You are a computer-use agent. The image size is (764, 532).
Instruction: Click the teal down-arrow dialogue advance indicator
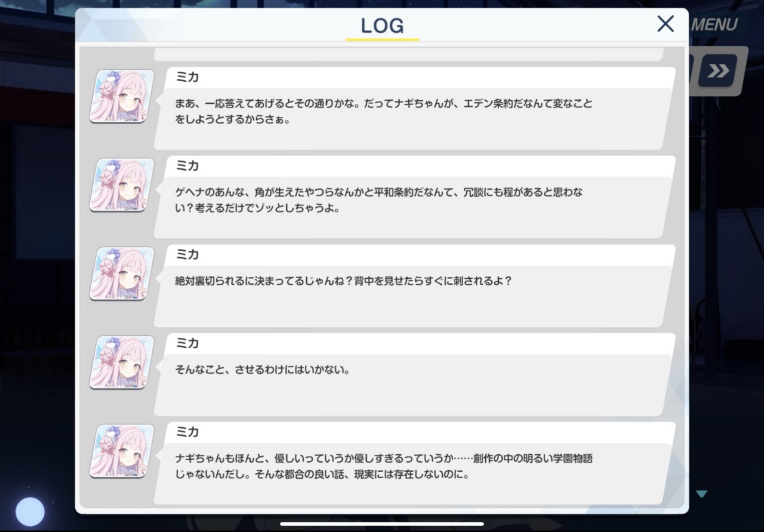coord(702,494)
